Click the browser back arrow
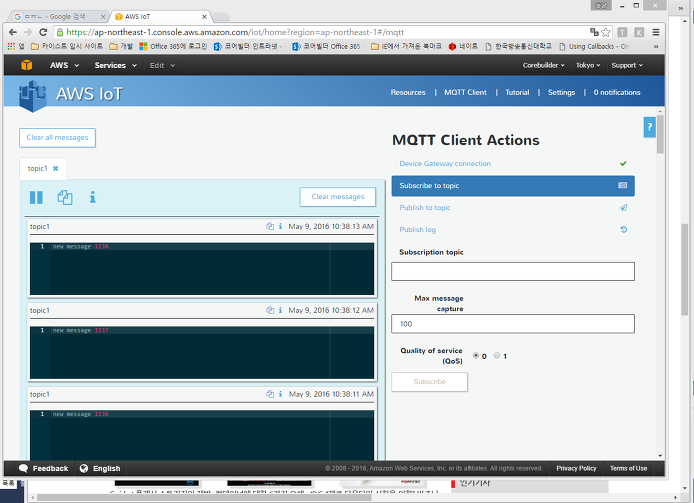694x503 pixels. pos(13,32)
